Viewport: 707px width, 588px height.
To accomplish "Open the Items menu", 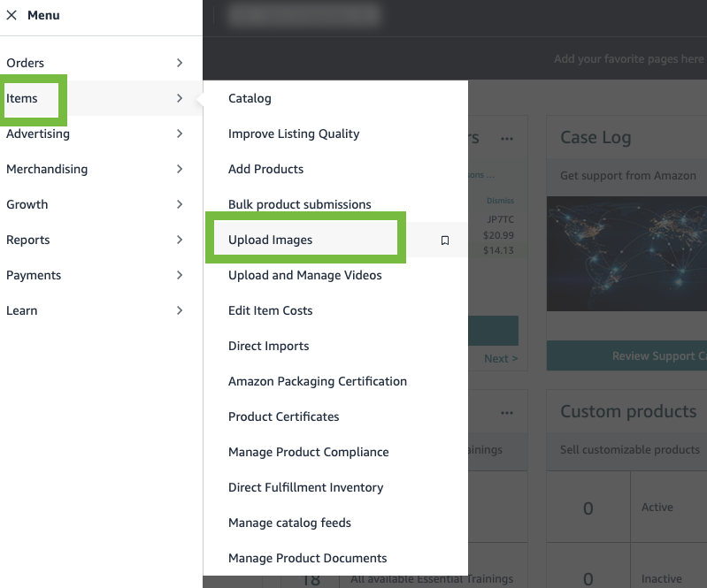I will coord(101,98).
